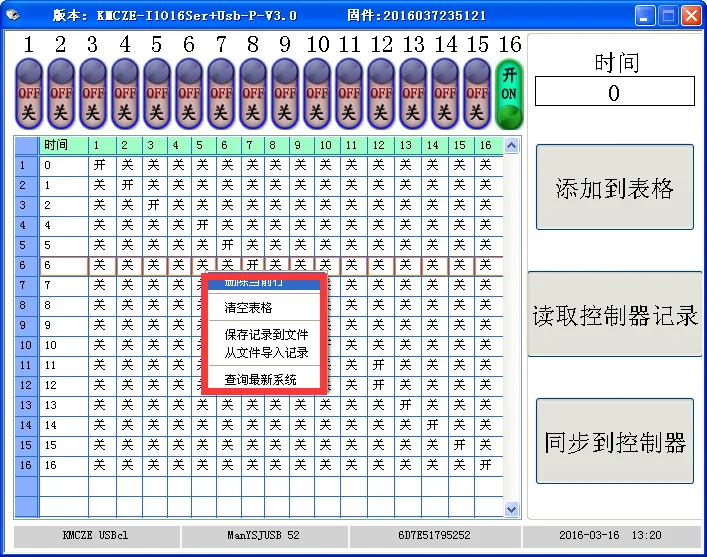Toggle channel 4 OFF switch
This screenshot has width=707, height=557.
coord(125,94)
